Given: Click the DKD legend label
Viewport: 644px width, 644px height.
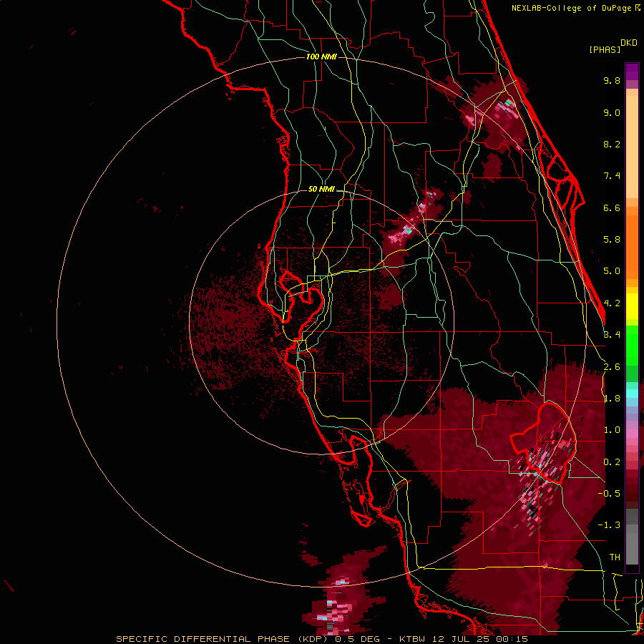Looking at the screenshot, I should pyautogui.click(x=629, y=43).
